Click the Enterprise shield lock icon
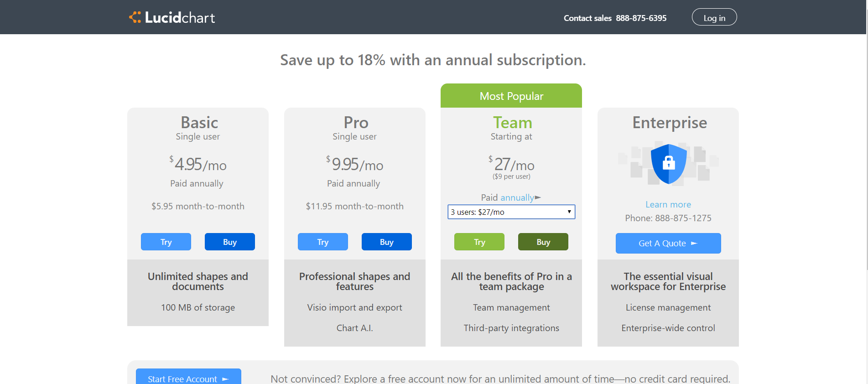The width and height of the screenshot is (868, 384). [x=669, y=163]
